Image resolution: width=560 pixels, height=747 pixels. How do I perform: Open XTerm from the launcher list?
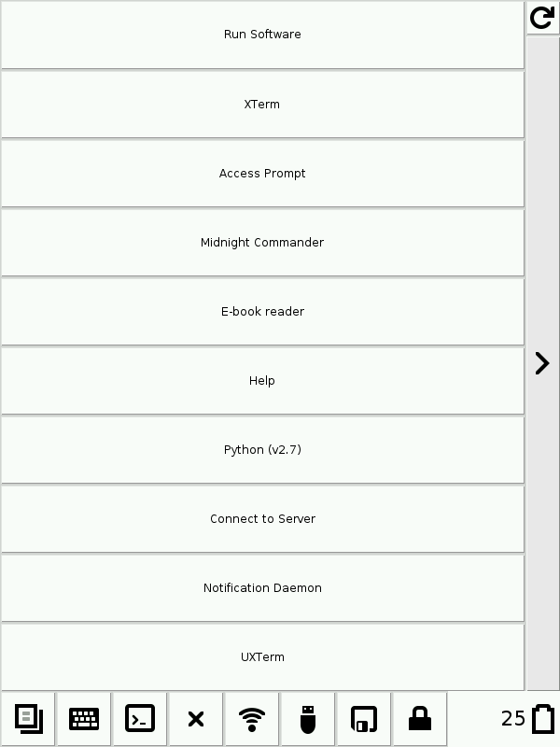coord(262,105)
